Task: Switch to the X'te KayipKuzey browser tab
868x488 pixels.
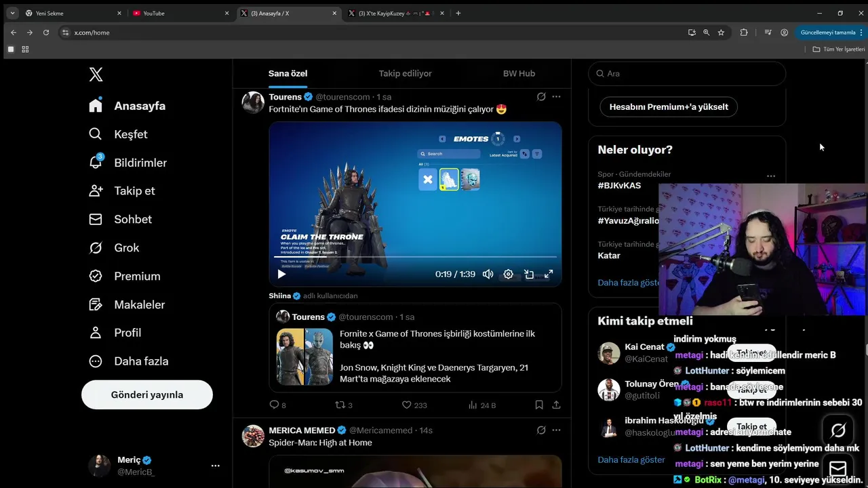Action: pyautogui.click(x=397, y=13)
